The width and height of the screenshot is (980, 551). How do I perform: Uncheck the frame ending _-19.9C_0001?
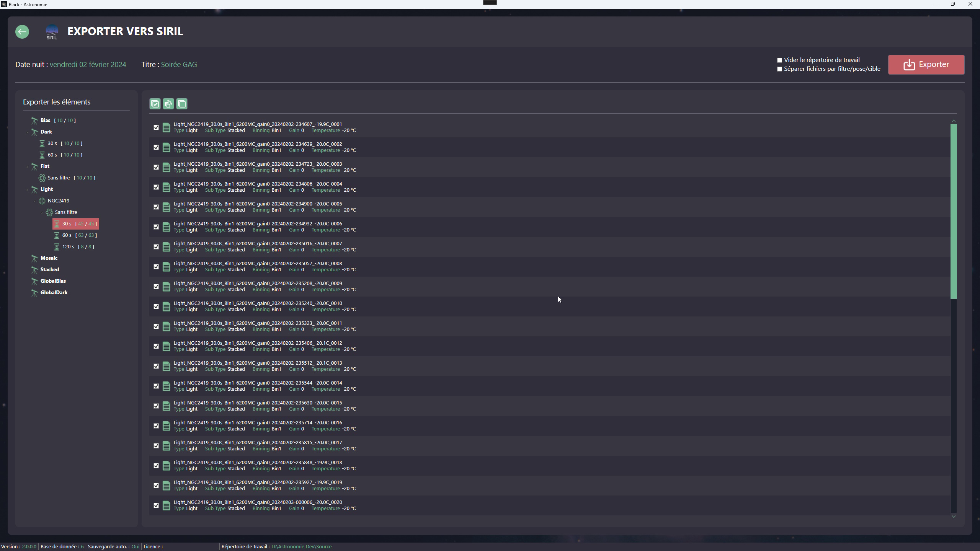[x=156, y=127]
